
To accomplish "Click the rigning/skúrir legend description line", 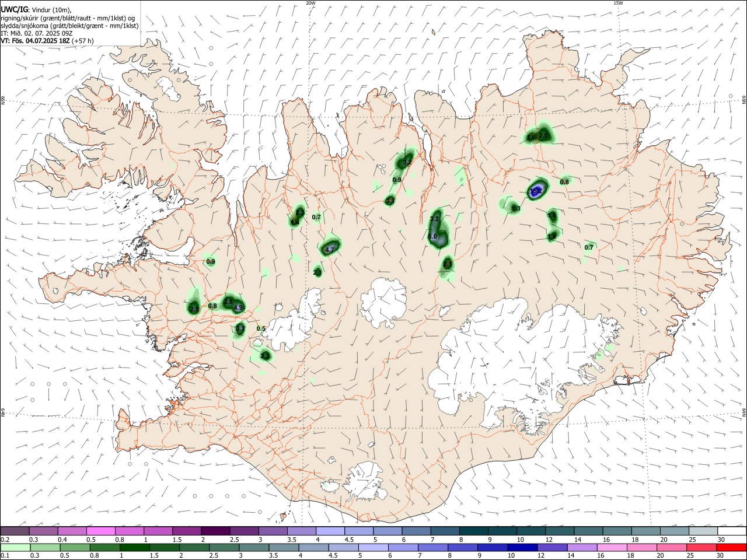I will [68, 17].
